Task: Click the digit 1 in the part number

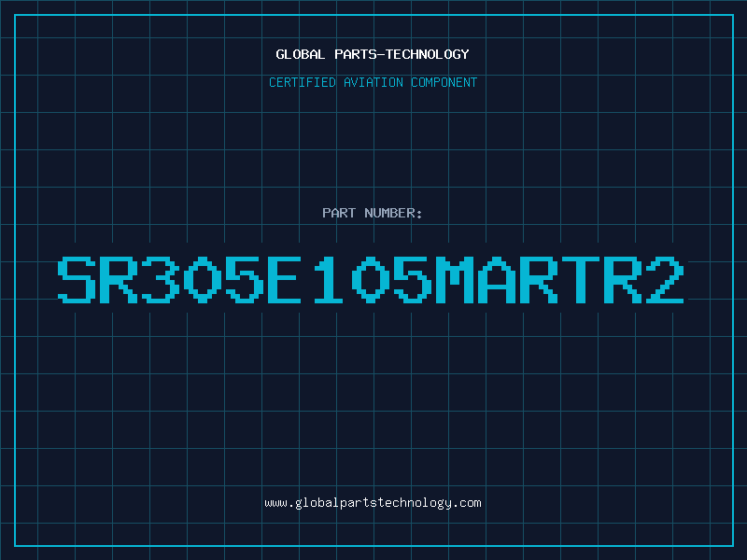Action: [x=328, y=280]
